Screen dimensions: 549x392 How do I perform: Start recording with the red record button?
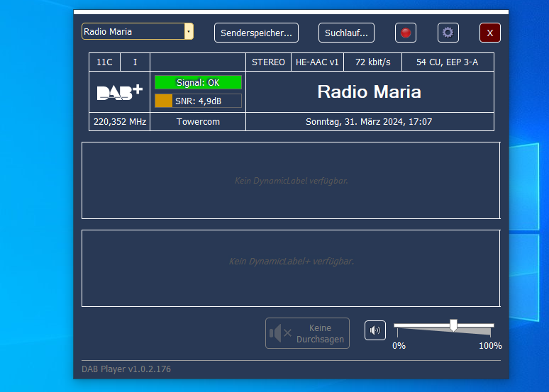pyautogui.click(x=406, y=33)
